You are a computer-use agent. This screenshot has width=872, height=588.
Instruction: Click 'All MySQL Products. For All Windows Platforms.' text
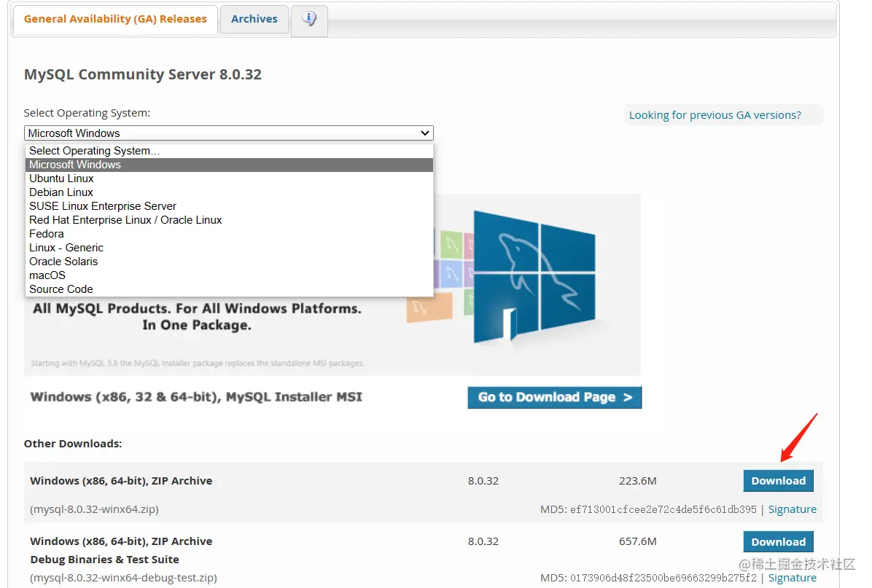(197, 308)
